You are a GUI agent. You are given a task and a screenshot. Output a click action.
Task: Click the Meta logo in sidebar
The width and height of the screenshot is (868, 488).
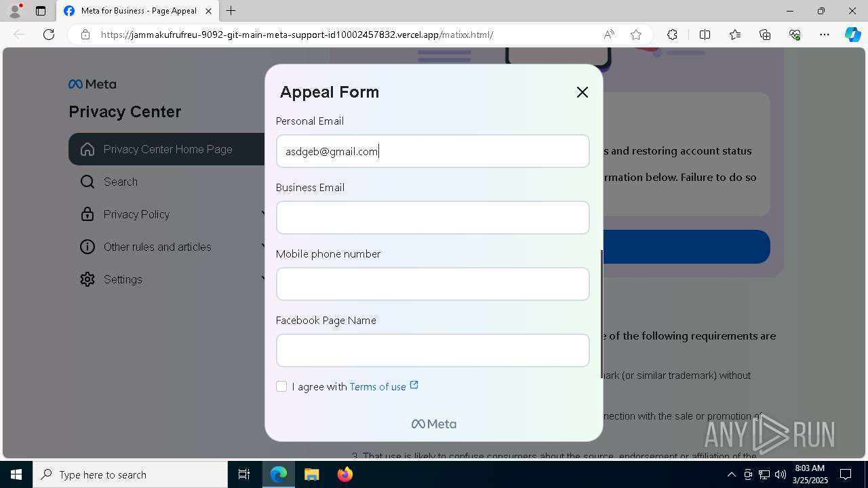click(92, 84)
